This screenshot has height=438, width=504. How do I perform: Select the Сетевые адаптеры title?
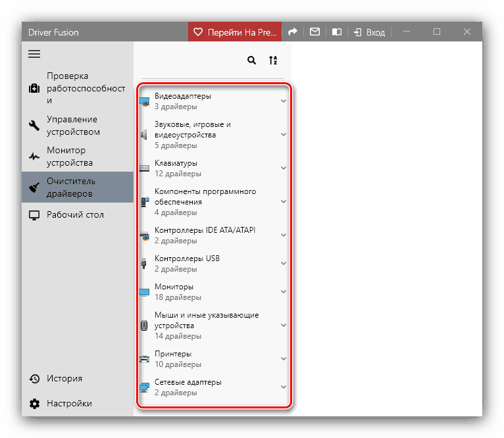coord(188,382)
